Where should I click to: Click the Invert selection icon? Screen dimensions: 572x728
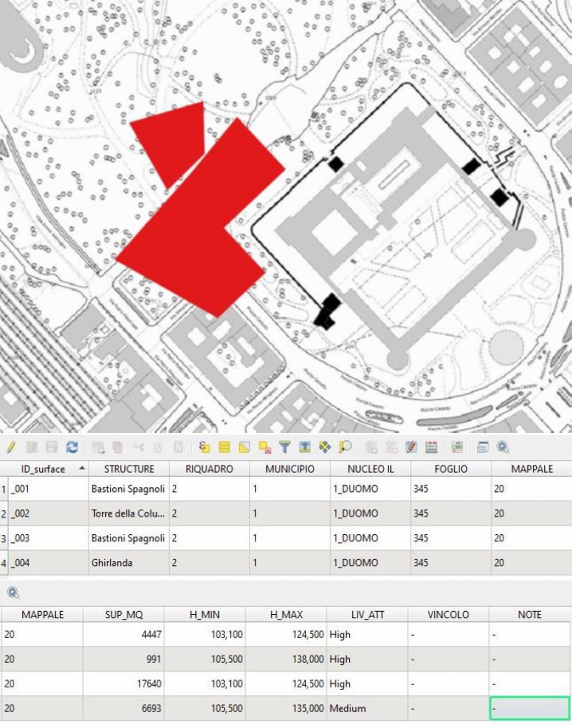pyautogui.click(x=244, y=447)
